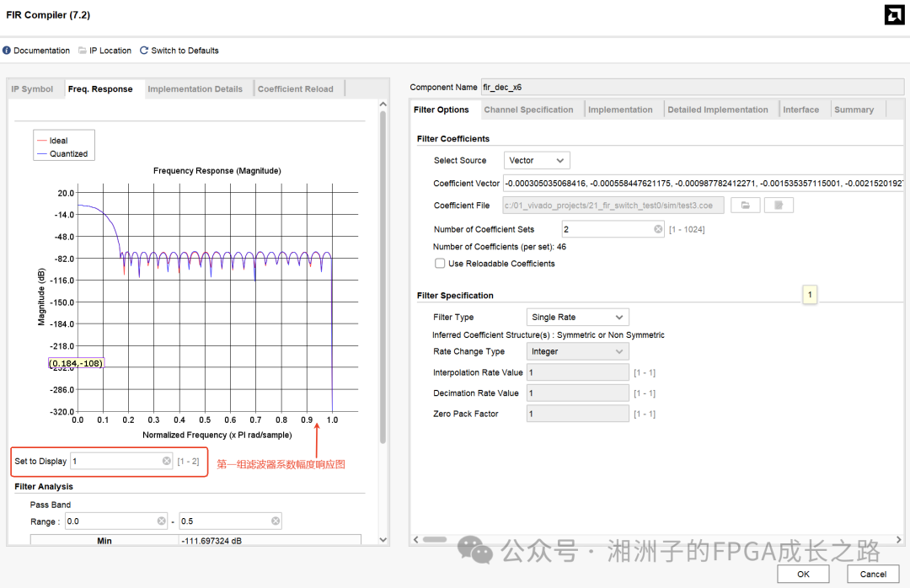910x588 pixels.
Task: Enable Use Reloadable Coefficients checkbox
Action: (x=440, y=264)
